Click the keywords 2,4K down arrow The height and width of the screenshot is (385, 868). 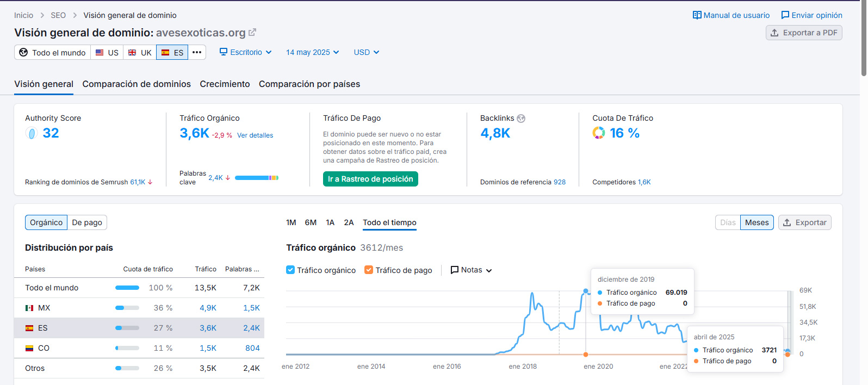(228, 178)
